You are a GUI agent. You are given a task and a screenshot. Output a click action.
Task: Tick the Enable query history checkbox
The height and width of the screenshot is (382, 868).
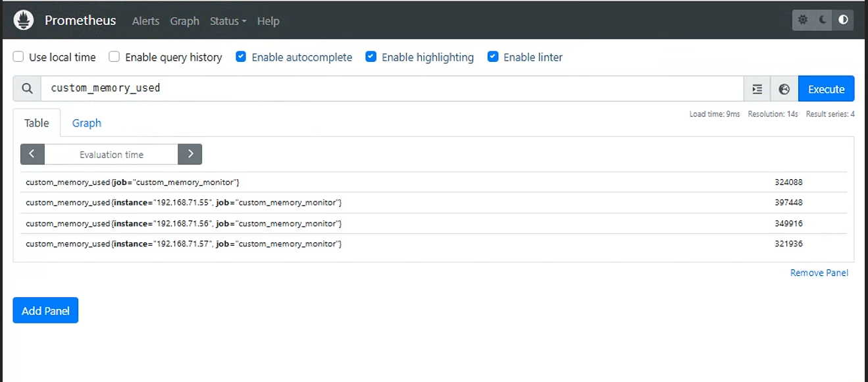(x=115, y=57)
